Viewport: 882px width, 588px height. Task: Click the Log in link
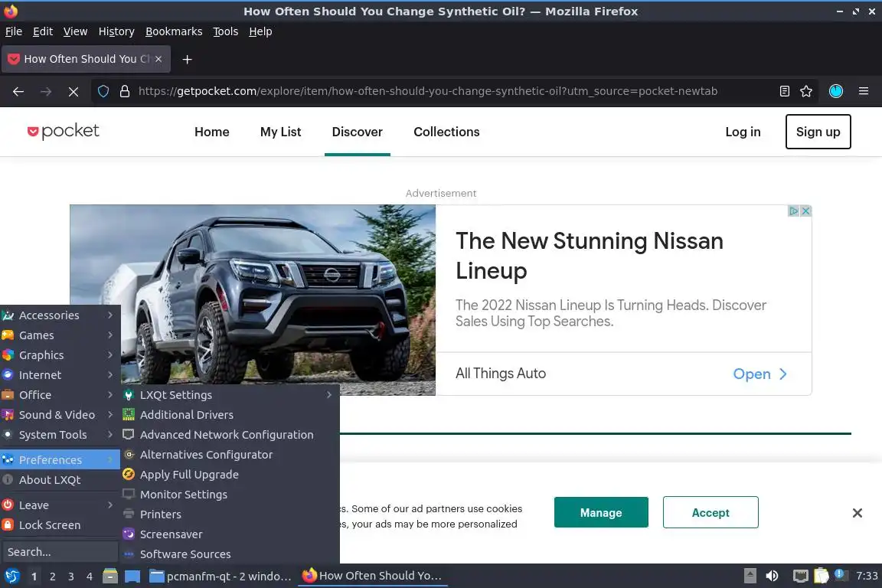[x=743, y=132]
